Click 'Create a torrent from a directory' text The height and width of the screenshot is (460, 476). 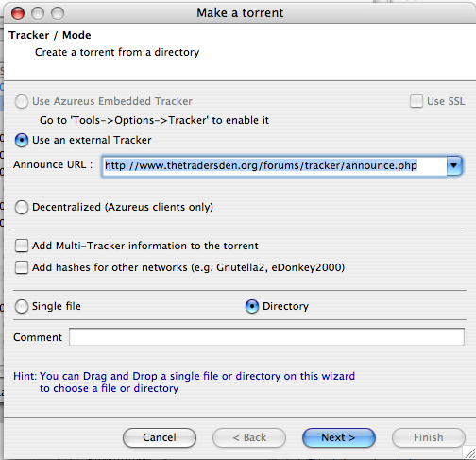pyautogui.click(x=117, y=52)
